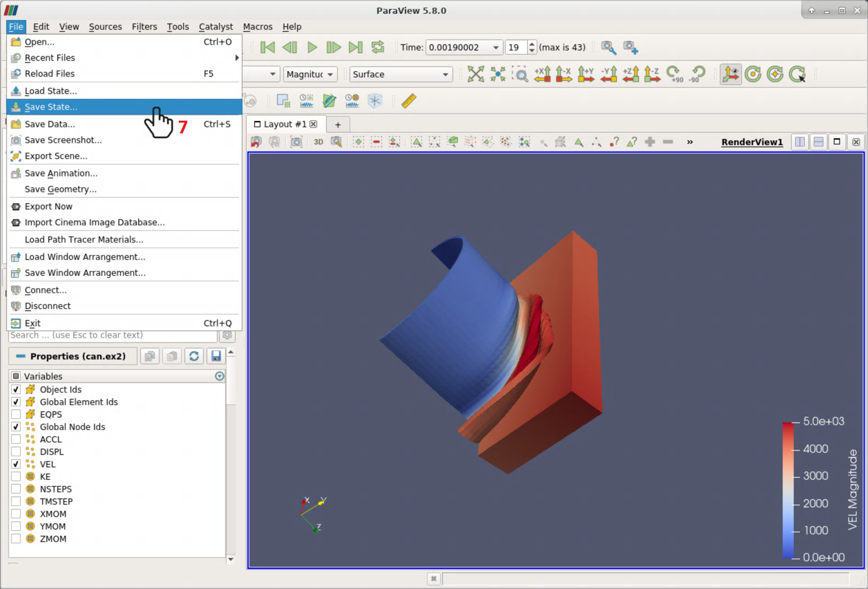Jump to last animation frame
The width and height of the screenshot is (868, 589).
(355, 47)
